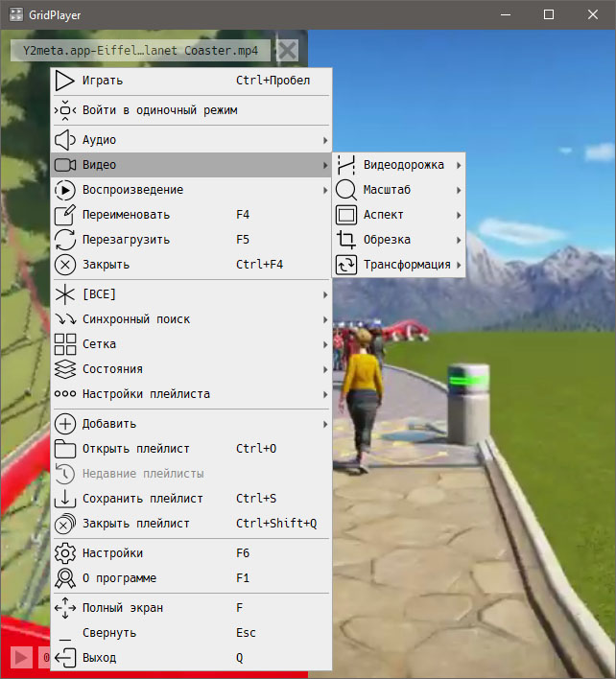Click the asterisk icon beside [ВСЕ]
The width and height of the screenshot is (616, 679).
pyautogui.click(x=65, y=294)
